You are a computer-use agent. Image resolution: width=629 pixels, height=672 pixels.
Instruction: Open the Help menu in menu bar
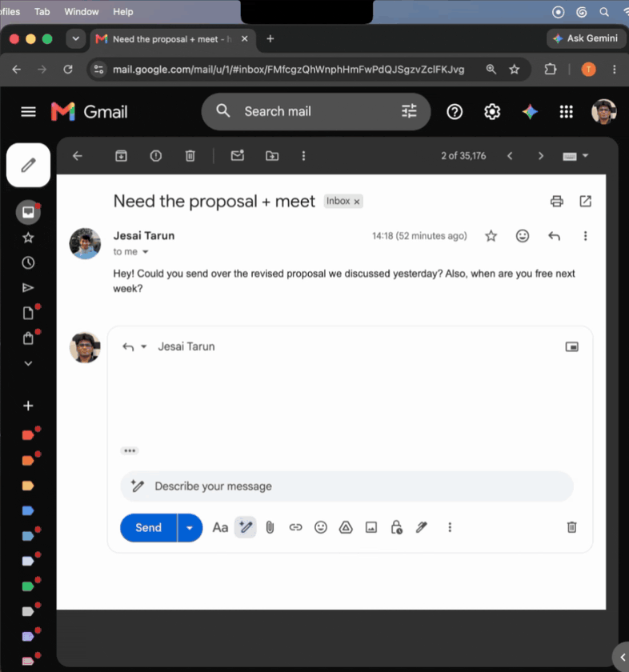coord(123,11)
